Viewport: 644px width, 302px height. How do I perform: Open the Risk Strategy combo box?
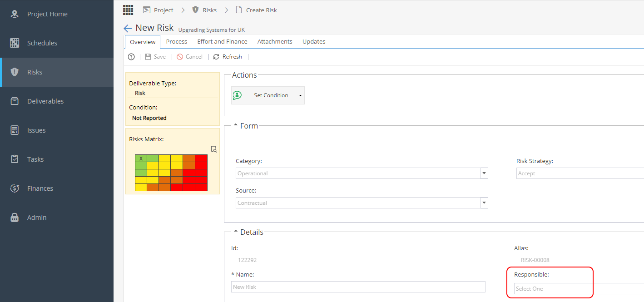580,173
